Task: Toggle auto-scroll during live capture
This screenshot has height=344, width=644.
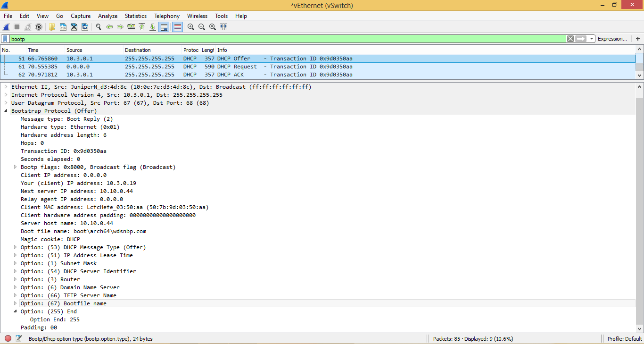Action: (164, 27)
